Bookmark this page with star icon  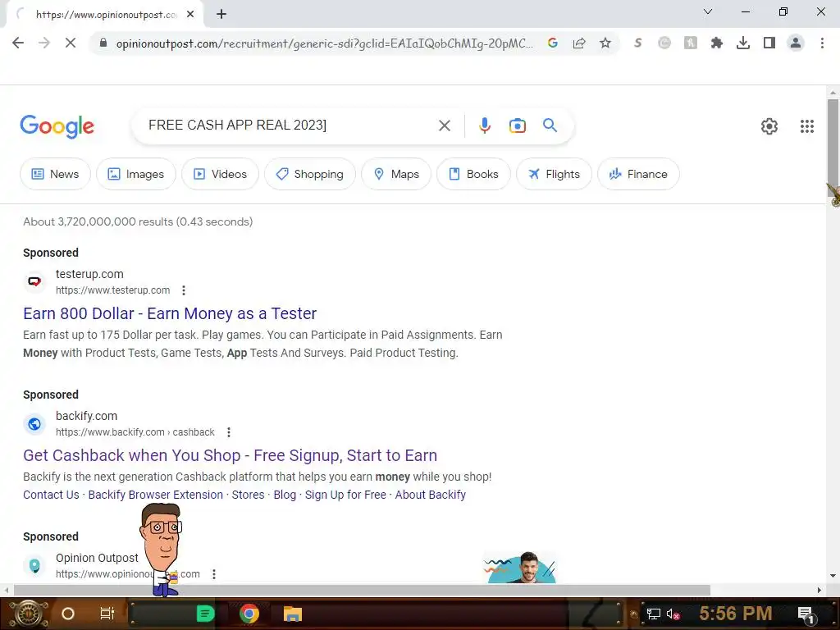click(x=605, y=43)
